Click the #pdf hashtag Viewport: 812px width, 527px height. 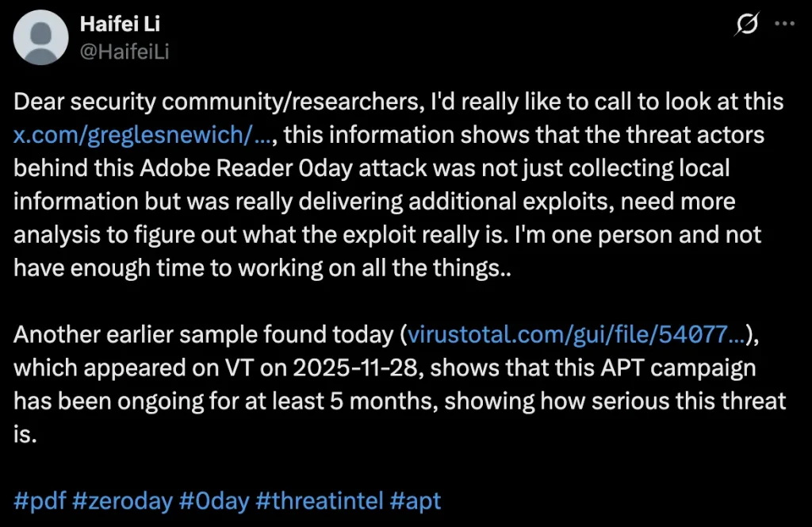[39, 501]
